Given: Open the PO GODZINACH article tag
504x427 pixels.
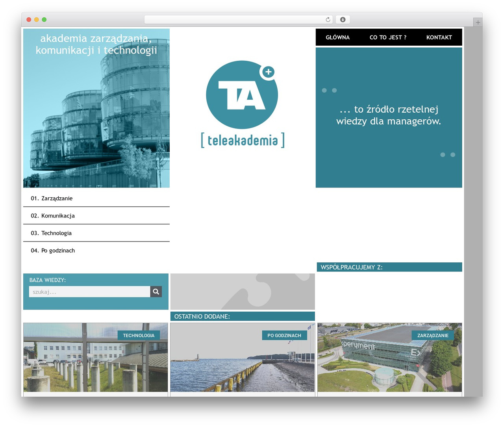Looking at the screenshot, I should coord(284,335).
